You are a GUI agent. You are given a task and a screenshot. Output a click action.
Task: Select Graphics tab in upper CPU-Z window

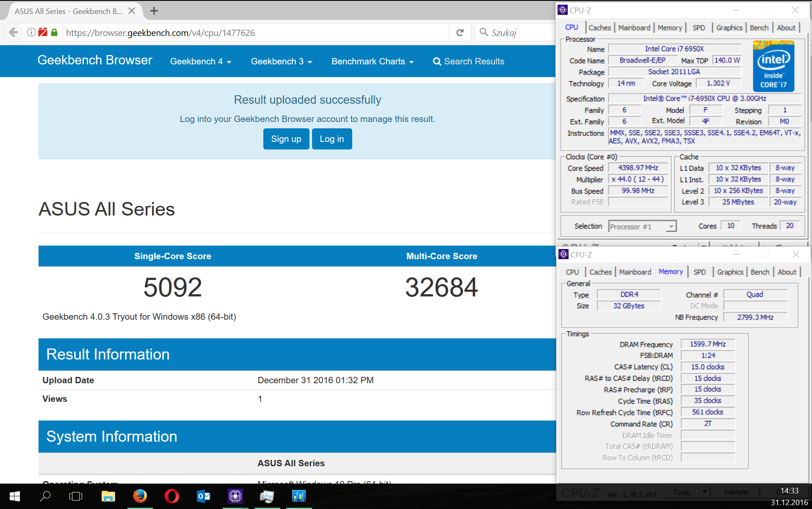pos(729,28)
